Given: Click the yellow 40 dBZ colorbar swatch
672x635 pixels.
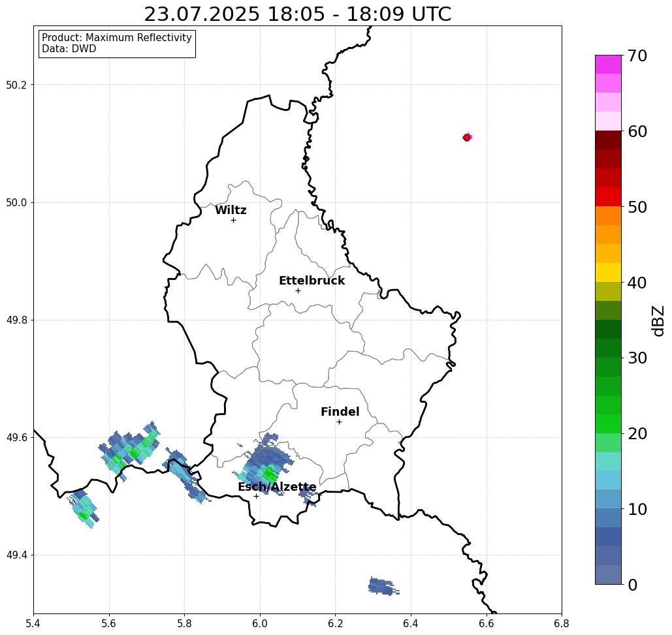Looking at the screenshot, I should click(x=608, y=272).
